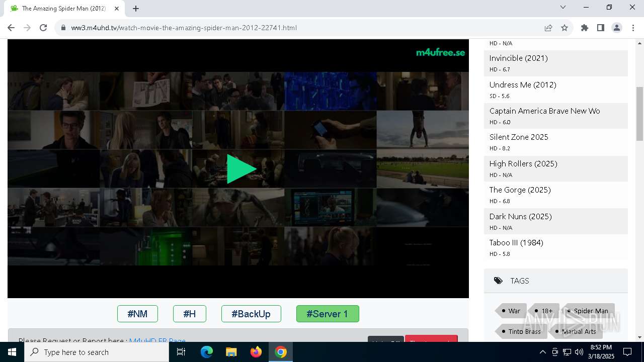Open Captain America Brave New Wo link

pos(545,111)
